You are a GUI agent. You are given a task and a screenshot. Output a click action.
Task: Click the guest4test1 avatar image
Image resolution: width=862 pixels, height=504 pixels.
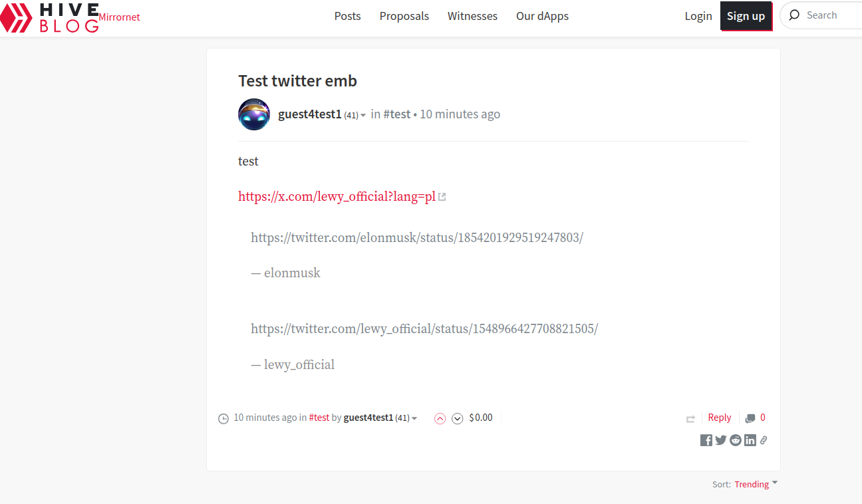[x=254, y=114]
